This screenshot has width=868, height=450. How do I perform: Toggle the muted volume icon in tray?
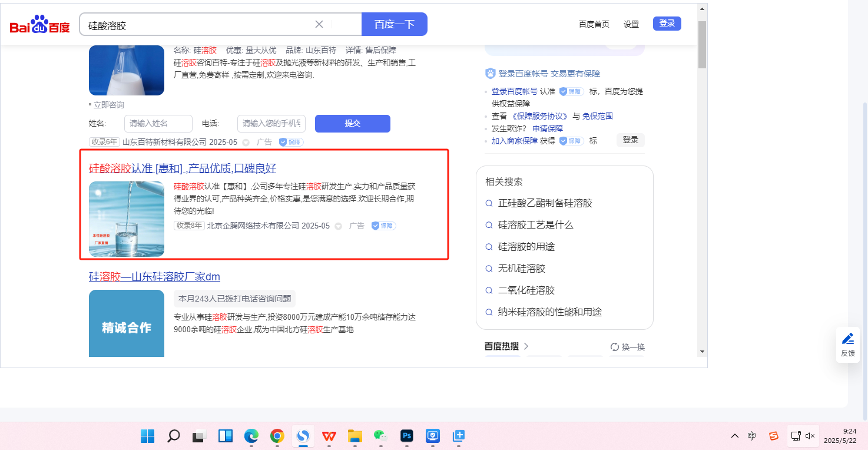(x=810, y=436)
